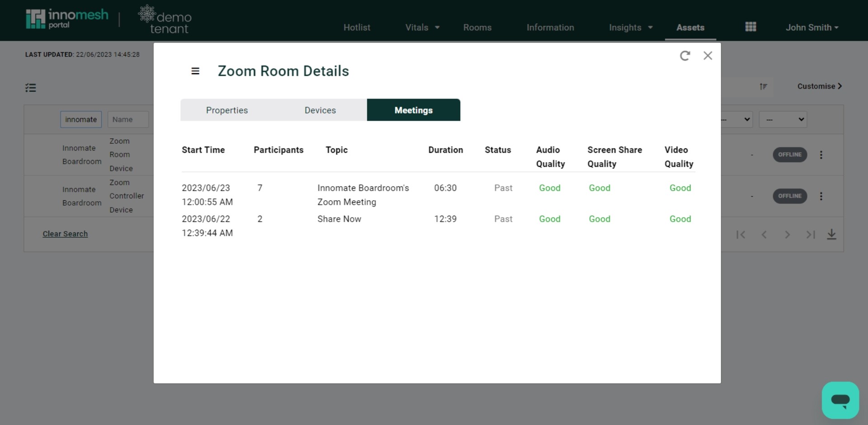Screen dimensions: 868x425
Task: Click the 12:39 duration value
Action: [x=445, y=219]
